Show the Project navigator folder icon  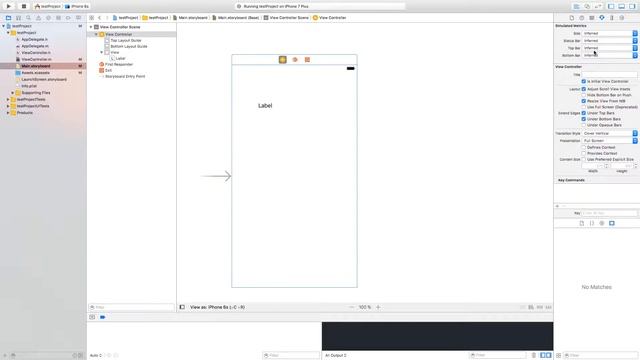[x=8, y=18]
